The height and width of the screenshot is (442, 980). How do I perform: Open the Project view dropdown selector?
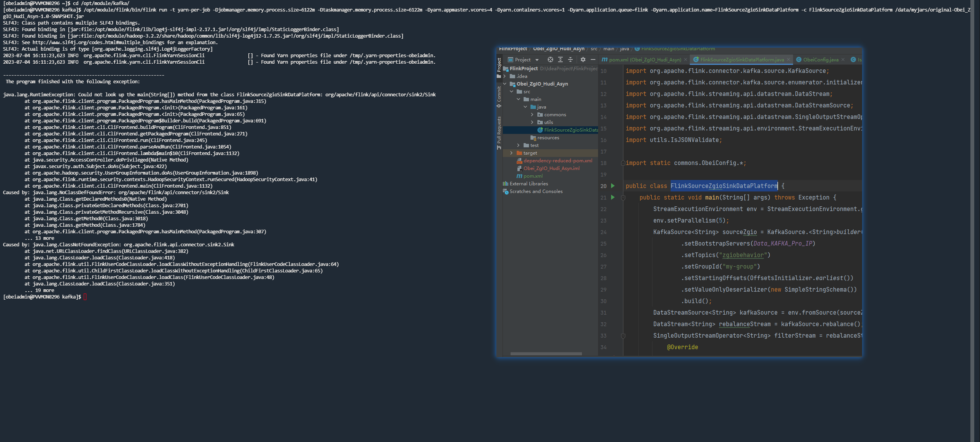(524, 59)
